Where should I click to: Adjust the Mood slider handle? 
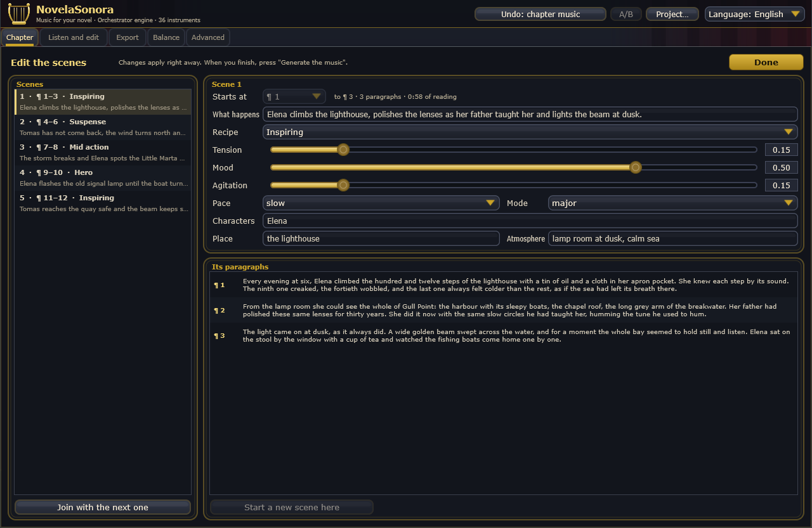(635, 167)
